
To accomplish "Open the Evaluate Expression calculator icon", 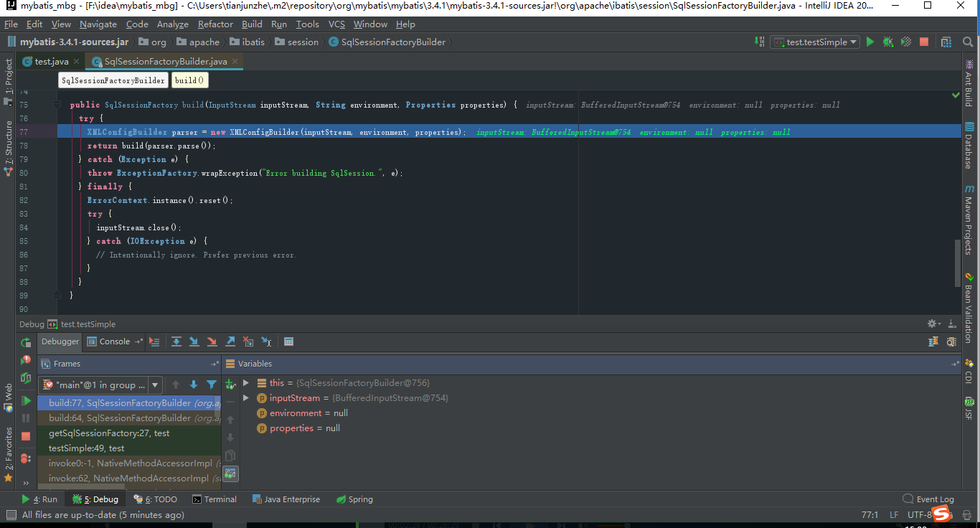I will click(x=288, y=341).
